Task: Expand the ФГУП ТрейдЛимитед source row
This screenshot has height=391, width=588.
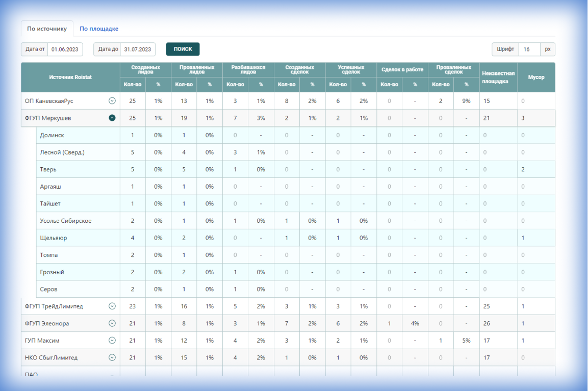Action: (x=111, y=306)
